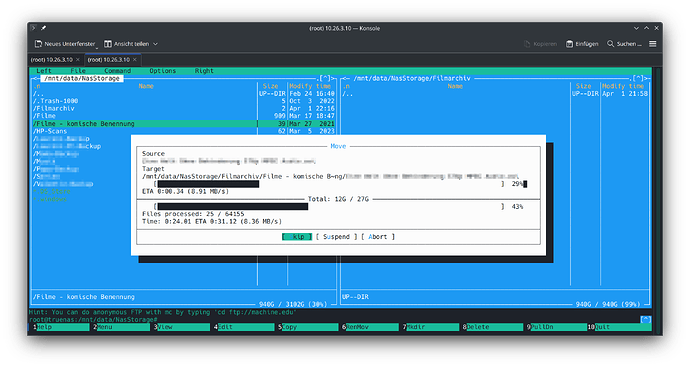Close the first 10.26.3.10 tab
This screenshot has width=690, height=368.
78,59
